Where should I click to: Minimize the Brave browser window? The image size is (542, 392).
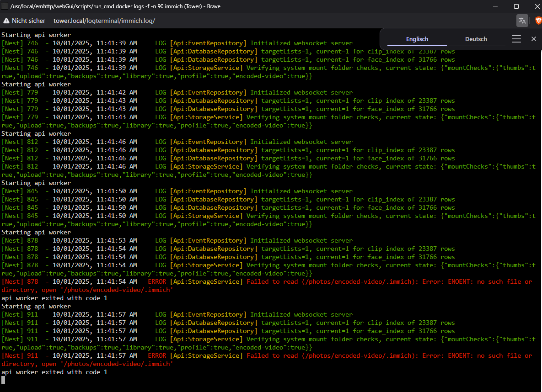click(495, 6)
